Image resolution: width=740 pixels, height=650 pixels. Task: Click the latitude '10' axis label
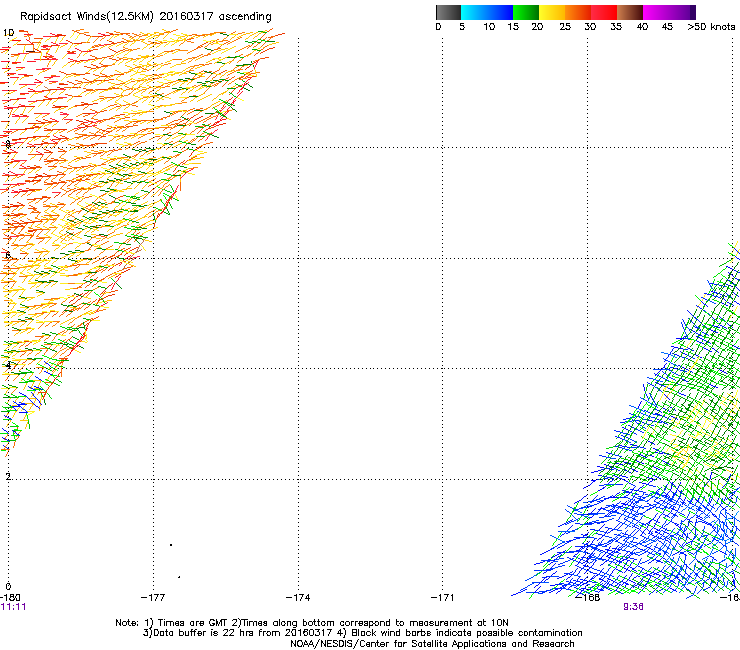(x=8, y=33)
